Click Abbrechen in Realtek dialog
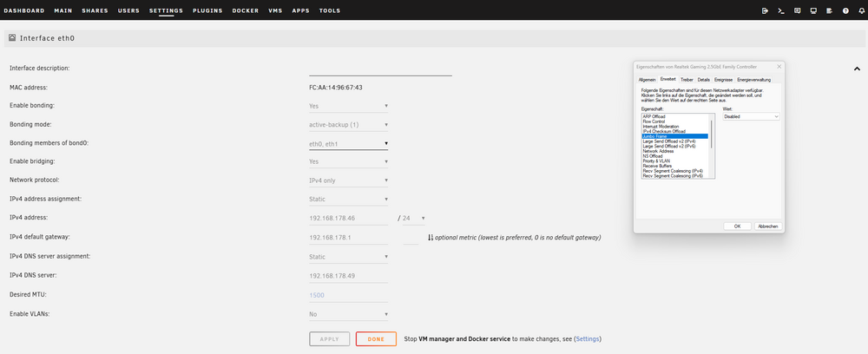 (768, 226)
